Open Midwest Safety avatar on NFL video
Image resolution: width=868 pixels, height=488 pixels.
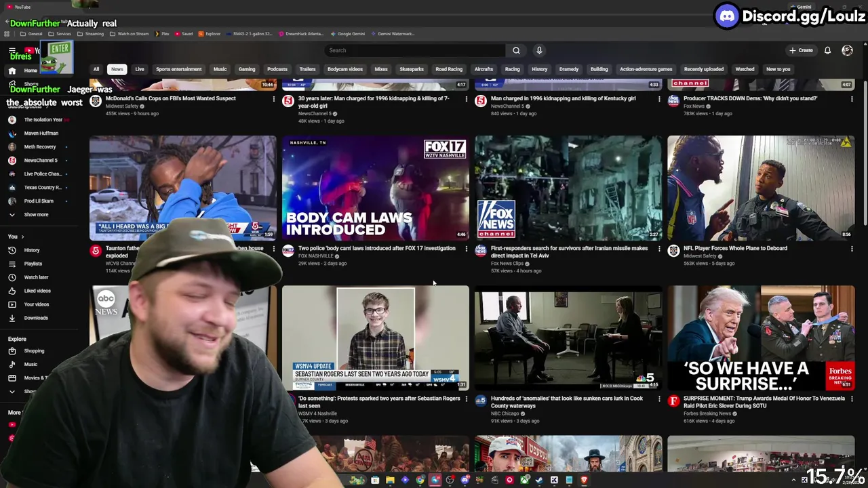673,251
